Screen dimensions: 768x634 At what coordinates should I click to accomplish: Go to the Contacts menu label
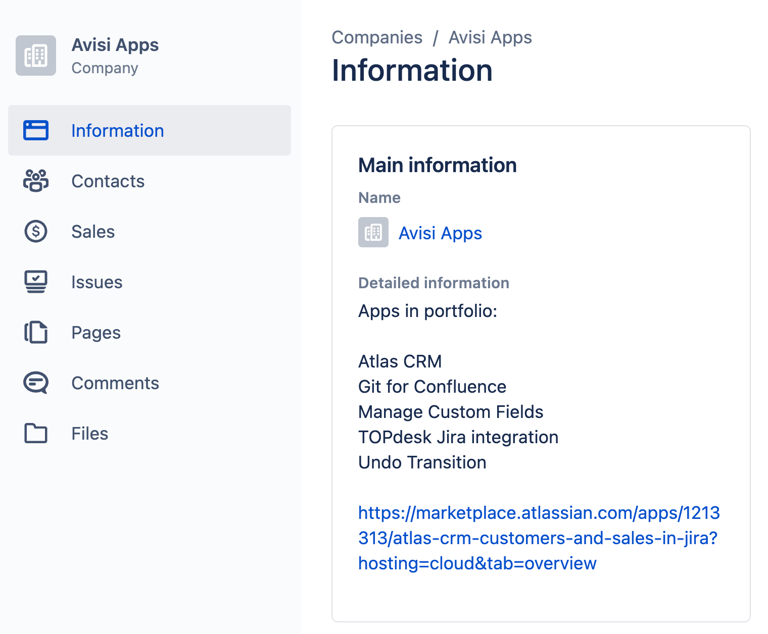pos(108,181)
